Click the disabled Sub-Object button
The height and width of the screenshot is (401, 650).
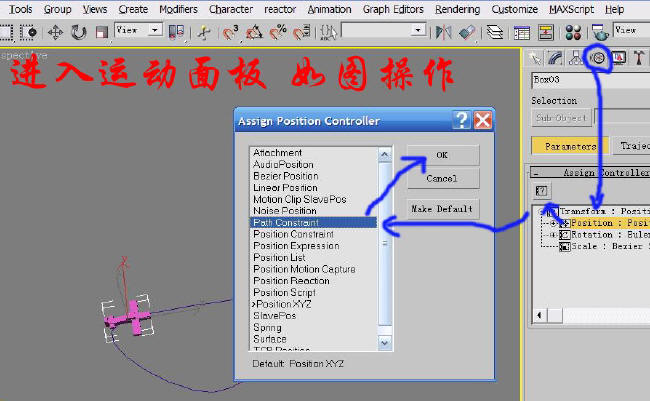tap(561, 118)
